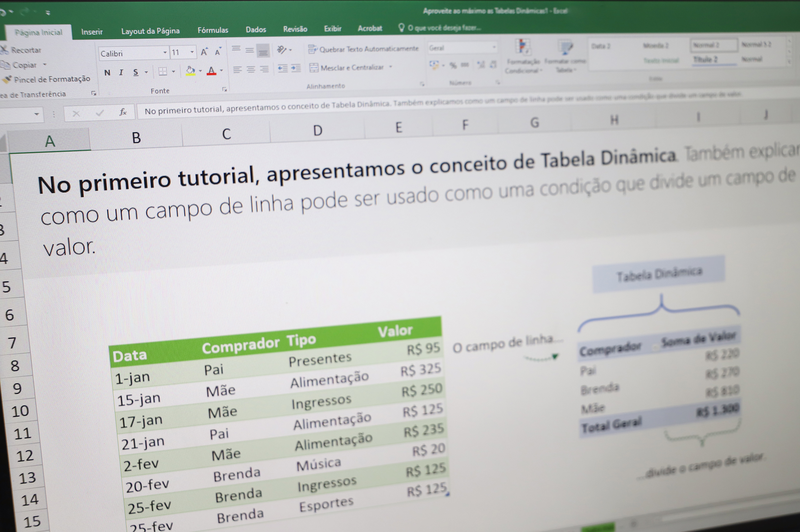Image resolution: width=800 pixels, height=532 pixels.
Task: Click the borders grid icon
Action: click(x=163, y=71)
